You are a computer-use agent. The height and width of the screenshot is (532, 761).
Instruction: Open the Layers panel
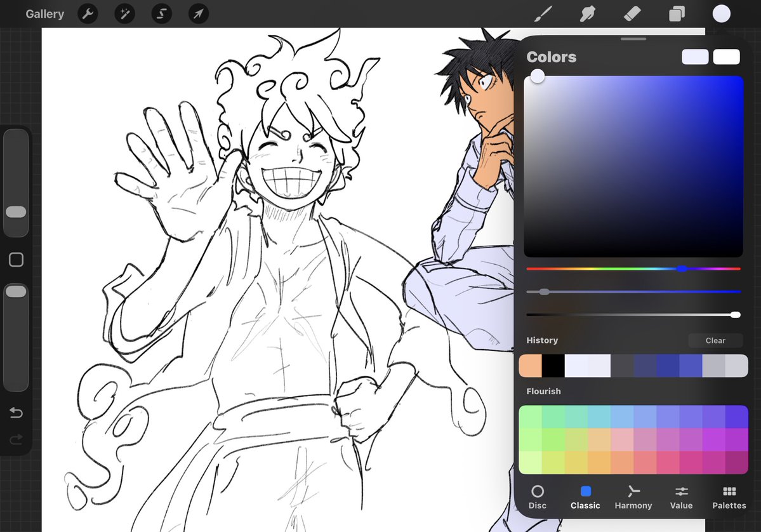pos(677,13)
